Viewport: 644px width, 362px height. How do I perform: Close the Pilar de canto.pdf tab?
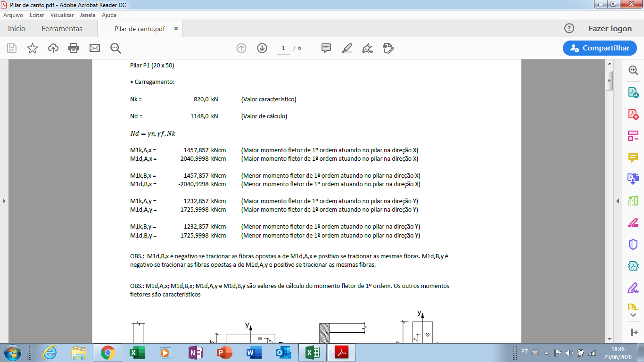tap(176, 28)
